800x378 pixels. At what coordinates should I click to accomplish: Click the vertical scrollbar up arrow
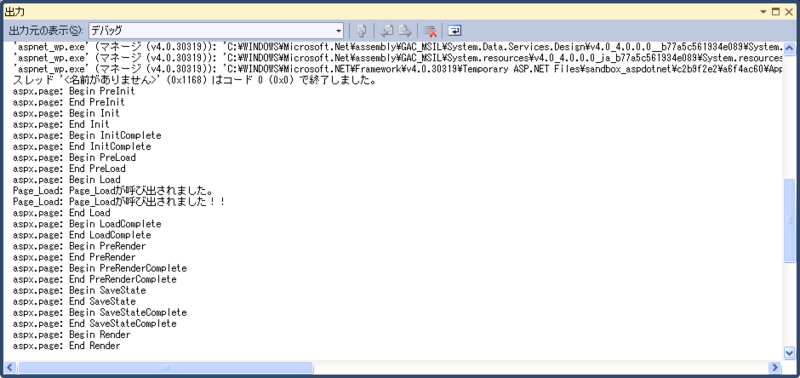pos(789,48)
